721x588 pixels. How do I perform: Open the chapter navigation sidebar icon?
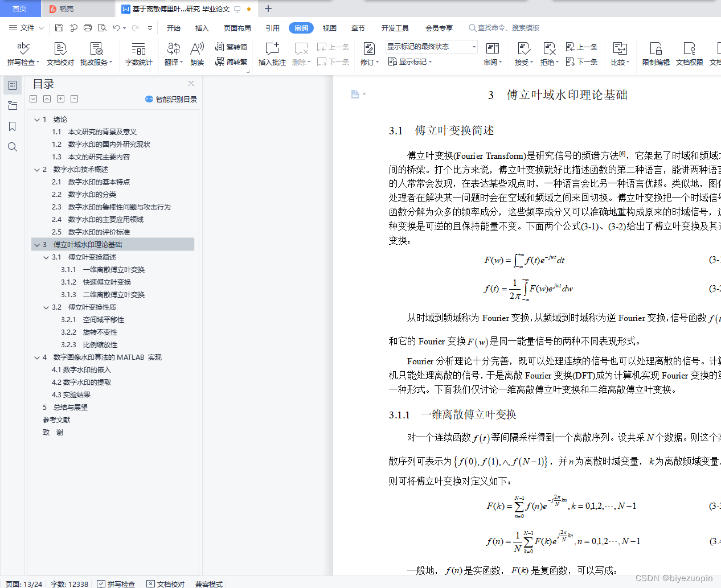pos(13,106)
